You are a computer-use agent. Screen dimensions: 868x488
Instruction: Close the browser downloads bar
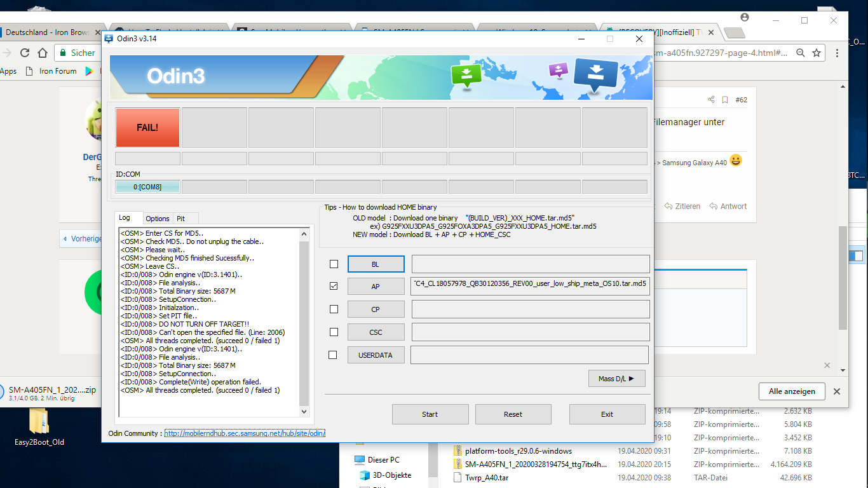(837, 391)
